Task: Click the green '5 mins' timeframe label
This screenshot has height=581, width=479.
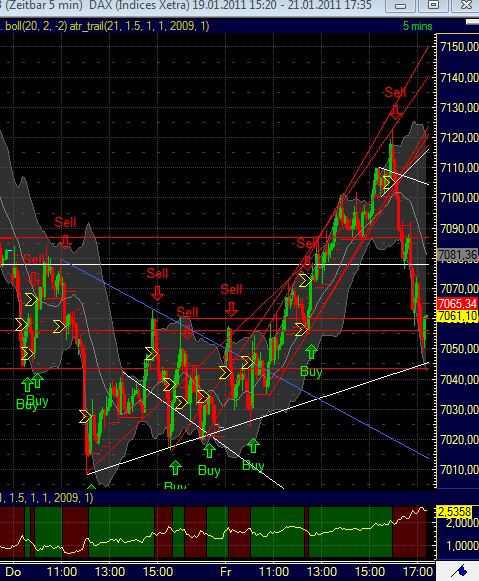Action: coord(418,26)
